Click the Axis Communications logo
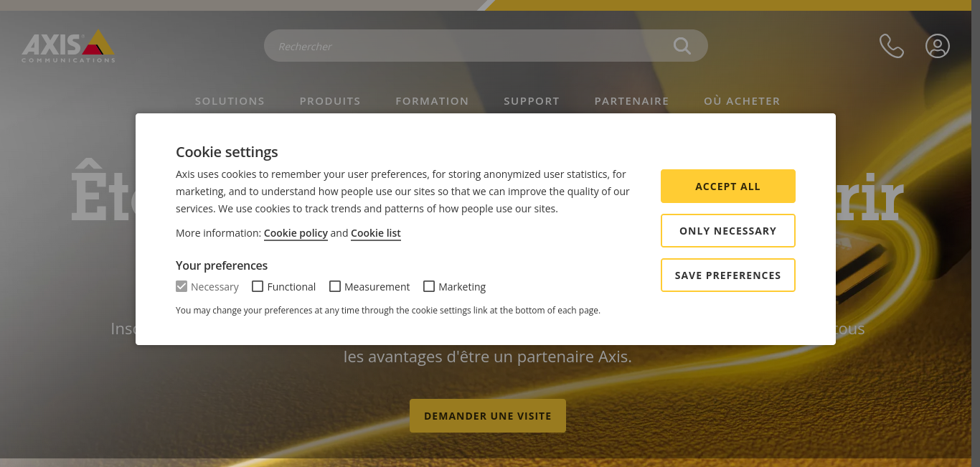980x467 pixels. point(68,47)
